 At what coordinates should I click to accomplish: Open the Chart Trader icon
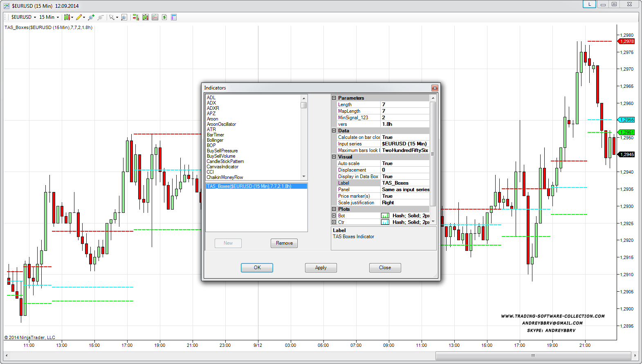[x=136, y=17]
